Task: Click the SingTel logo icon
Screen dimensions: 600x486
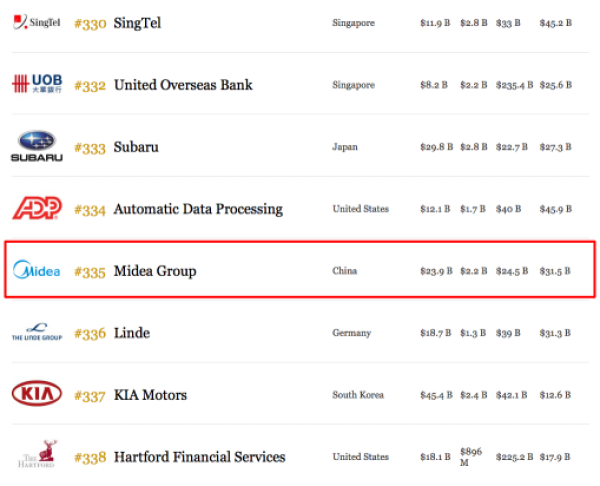Action: [x=37, y=22]
